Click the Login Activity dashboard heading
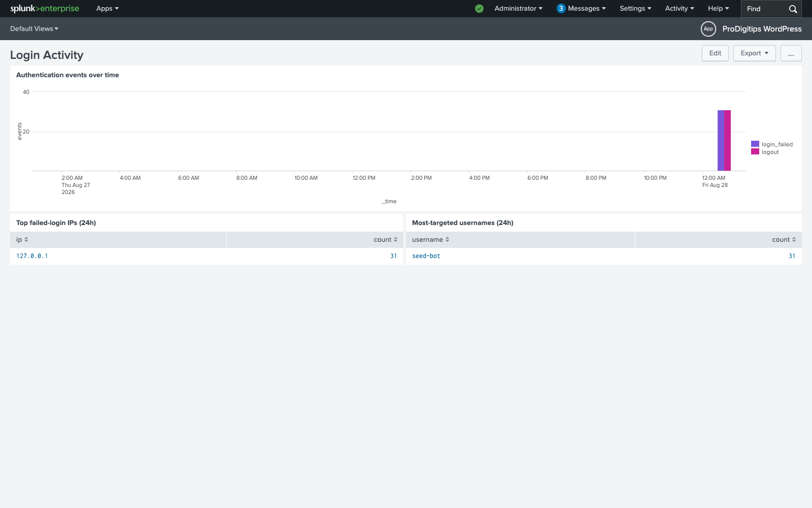Viewport: 812px width, 508px height. [x=47, y=55]
